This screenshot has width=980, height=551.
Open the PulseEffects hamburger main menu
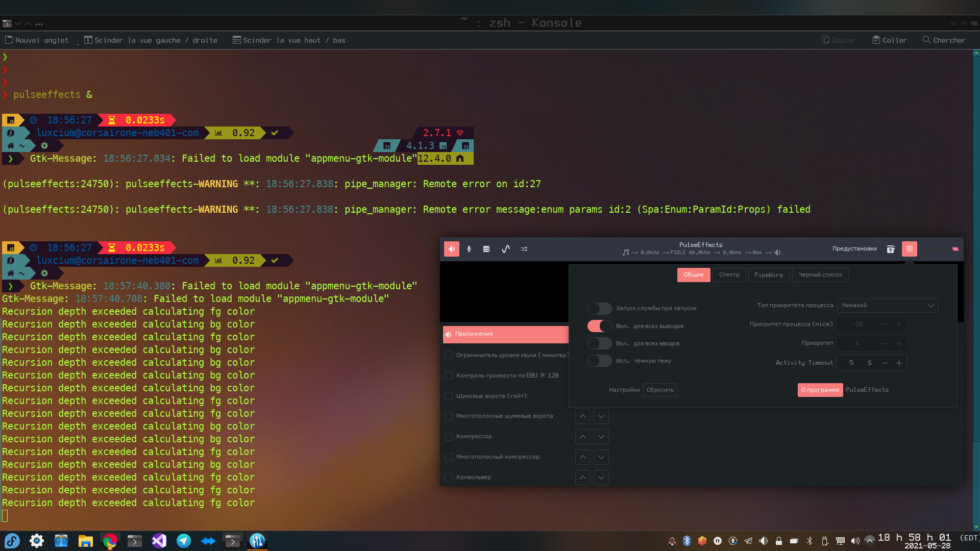(x=909, y=249)
